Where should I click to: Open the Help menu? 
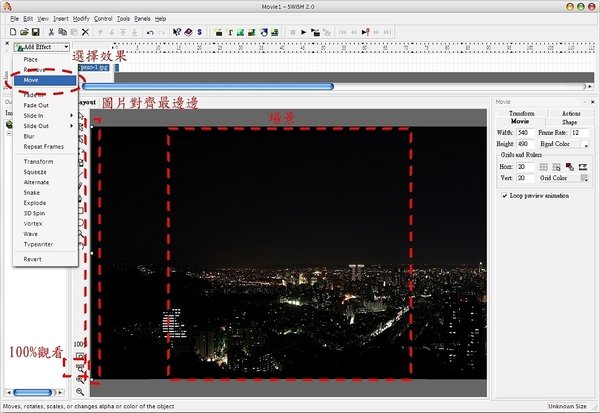point(160,18)
